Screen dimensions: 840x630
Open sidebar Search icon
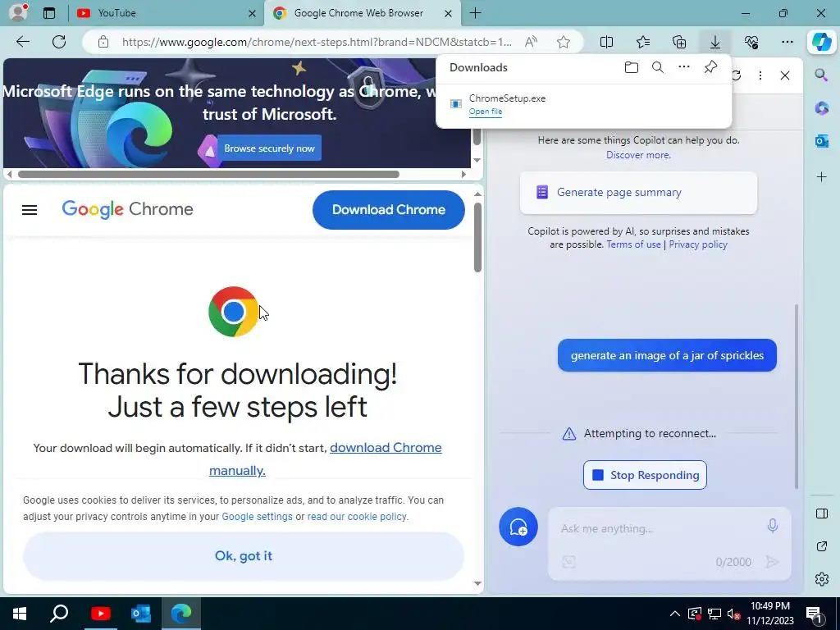point(821,75)
